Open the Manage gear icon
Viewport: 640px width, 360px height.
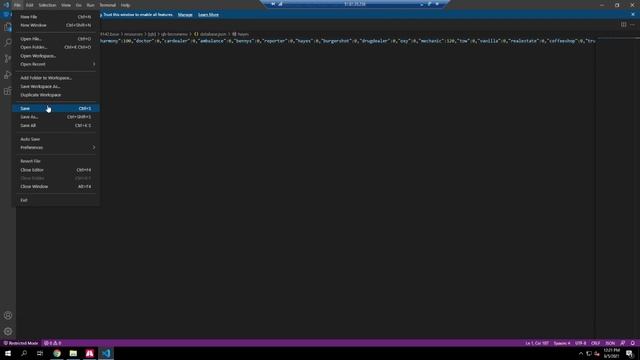tap(8, 331)
